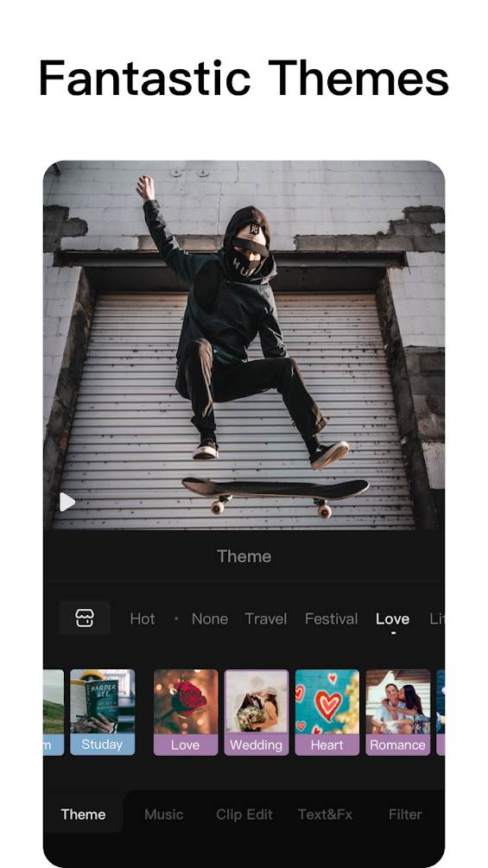This screenshot has height=868, width=488.
Task: Click the skateboarder video preview area
Action: [244, 345]
